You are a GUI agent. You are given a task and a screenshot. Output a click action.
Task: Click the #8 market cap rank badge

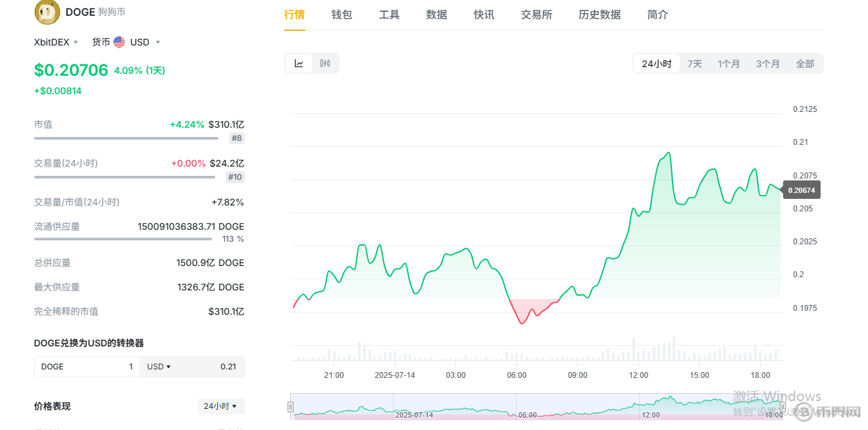[x=237, y=138]
